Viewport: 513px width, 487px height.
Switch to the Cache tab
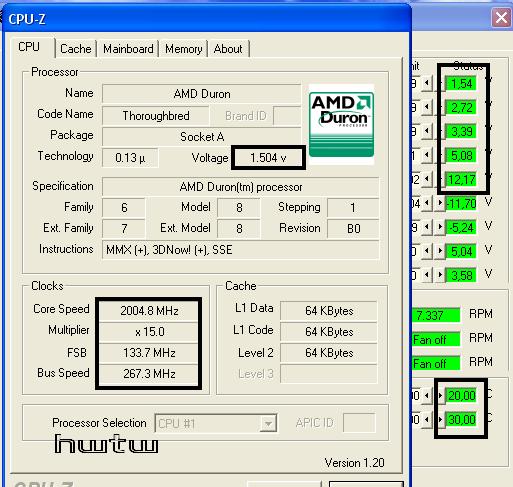click(x=76, y=49)
